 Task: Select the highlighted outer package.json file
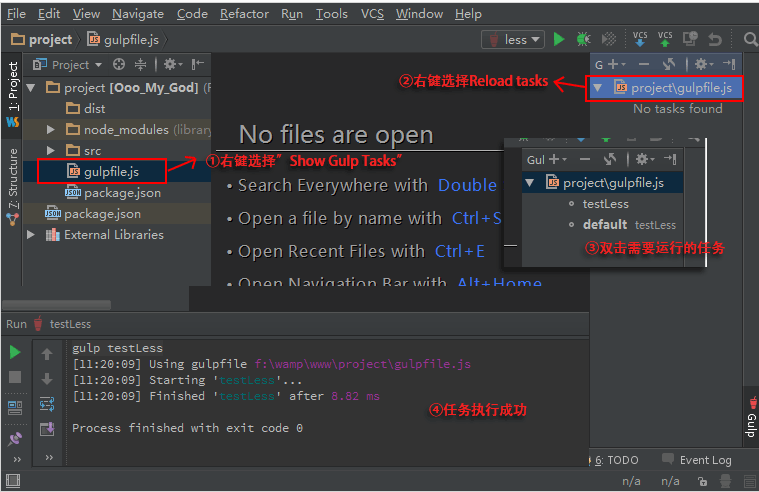[x=92, y=214]
